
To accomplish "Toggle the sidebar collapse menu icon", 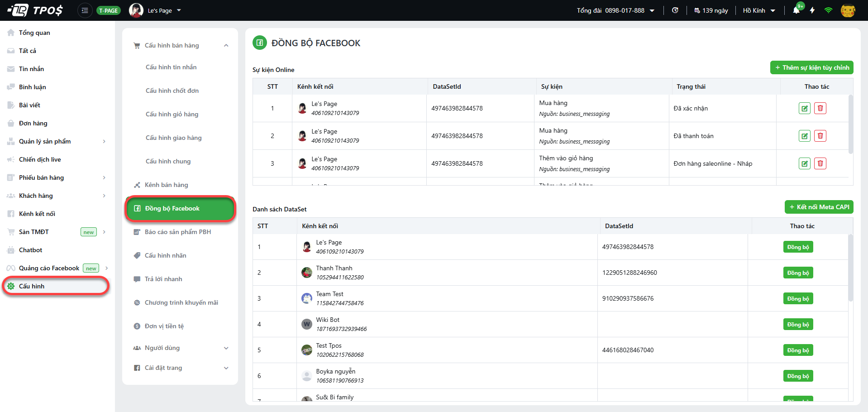I will (x=85, y=10).
